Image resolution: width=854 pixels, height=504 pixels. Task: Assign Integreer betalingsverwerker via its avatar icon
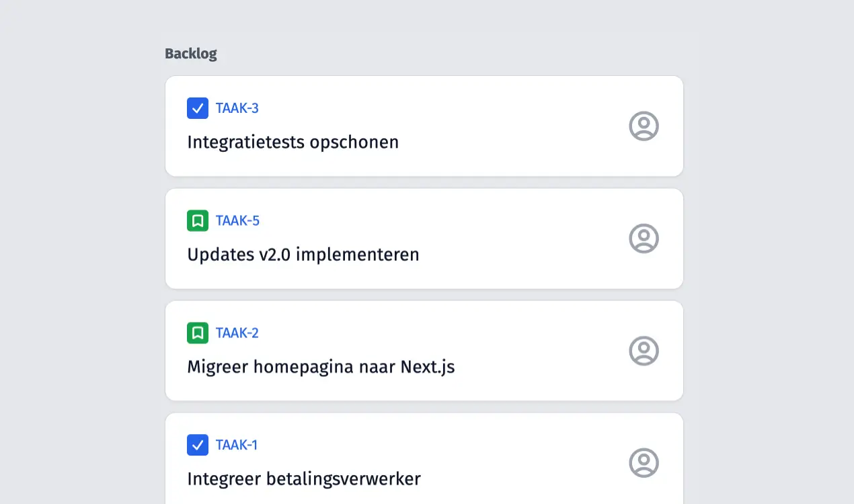click(x=644, y=463)
